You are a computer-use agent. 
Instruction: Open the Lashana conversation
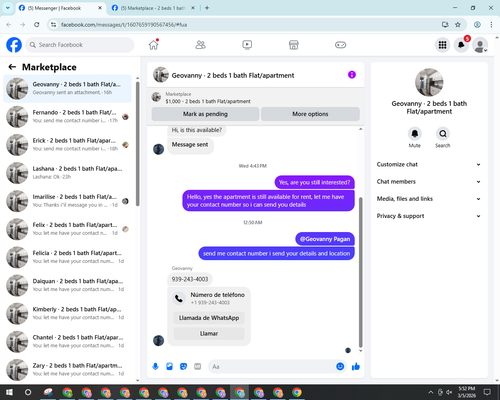click(67, 173)
